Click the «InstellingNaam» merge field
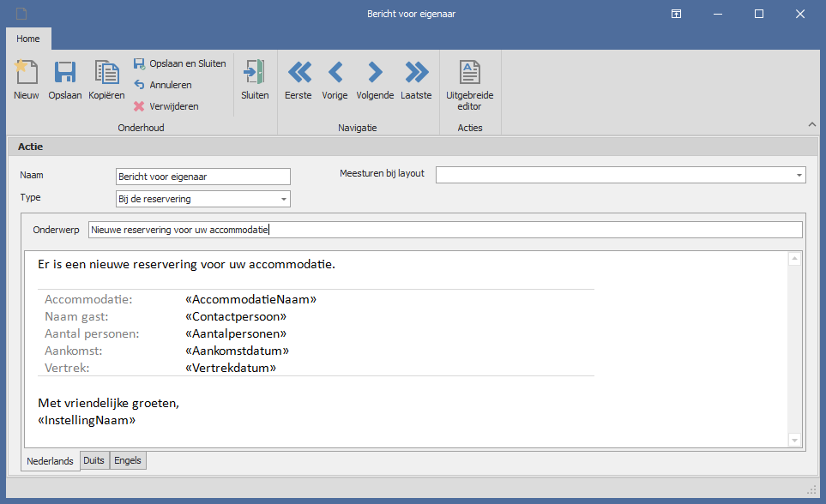The image size is (826, 504). pyautogui.click(x=87, y=420)
